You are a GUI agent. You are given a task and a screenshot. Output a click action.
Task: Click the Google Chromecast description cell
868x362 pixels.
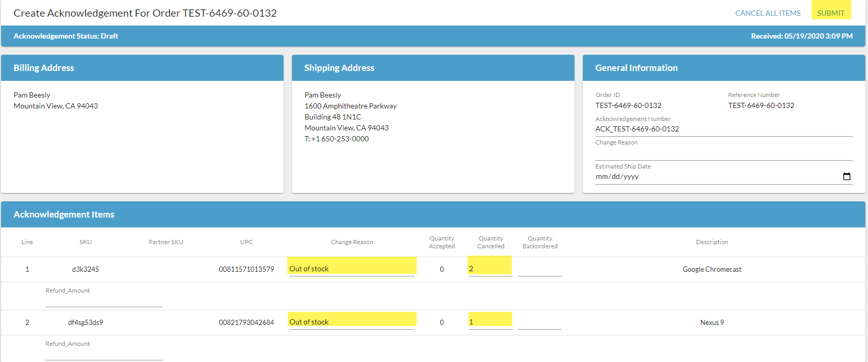pos(711,269)
